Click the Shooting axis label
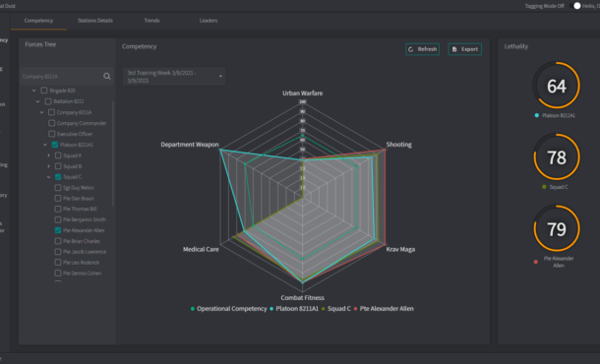The width and height of the screenshot is (600, 364). (398, 145)
